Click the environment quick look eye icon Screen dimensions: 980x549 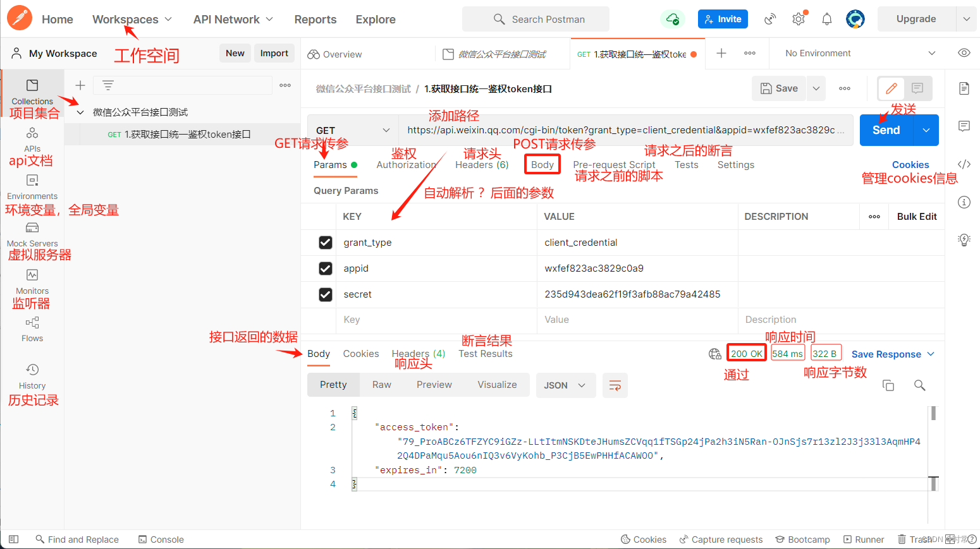point(964,53)
